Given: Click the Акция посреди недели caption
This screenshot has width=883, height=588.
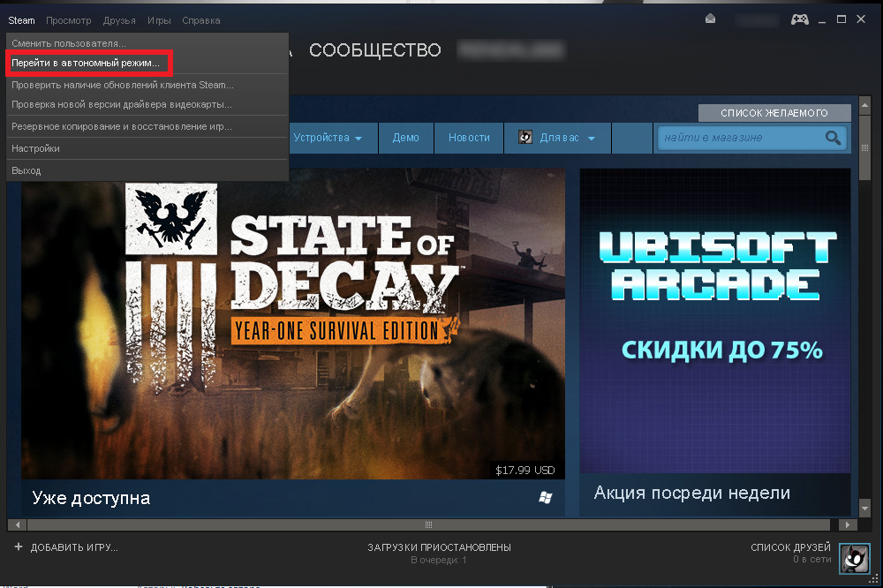Looking at the screenshot, I should click(692, 493).
